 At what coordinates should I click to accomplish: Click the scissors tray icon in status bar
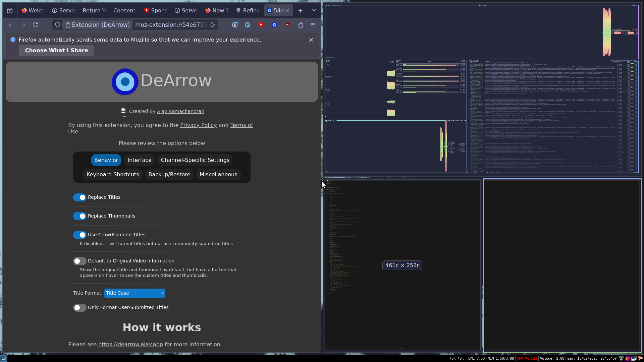point(621,358)
